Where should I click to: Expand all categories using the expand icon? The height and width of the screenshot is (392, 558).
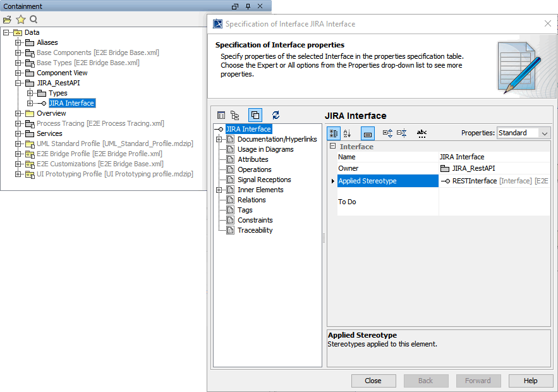point(386,133)
